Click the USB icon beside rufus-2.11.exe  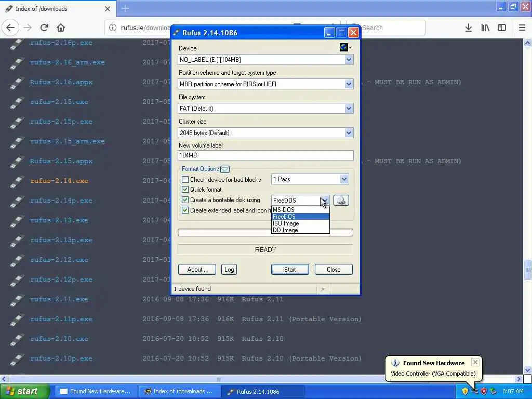[x=17, y=300]
